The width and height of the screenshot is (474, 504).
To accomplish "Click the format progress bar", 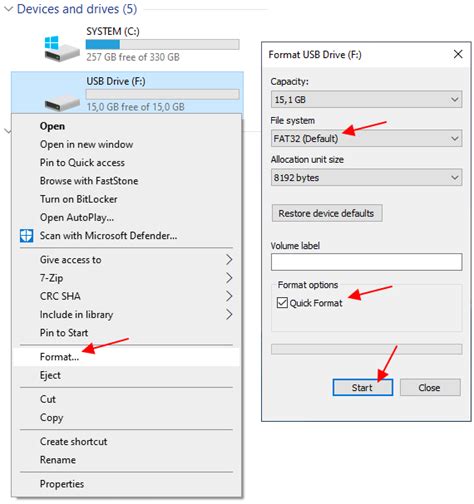I will pyautogui.click(x=366, y=349).
